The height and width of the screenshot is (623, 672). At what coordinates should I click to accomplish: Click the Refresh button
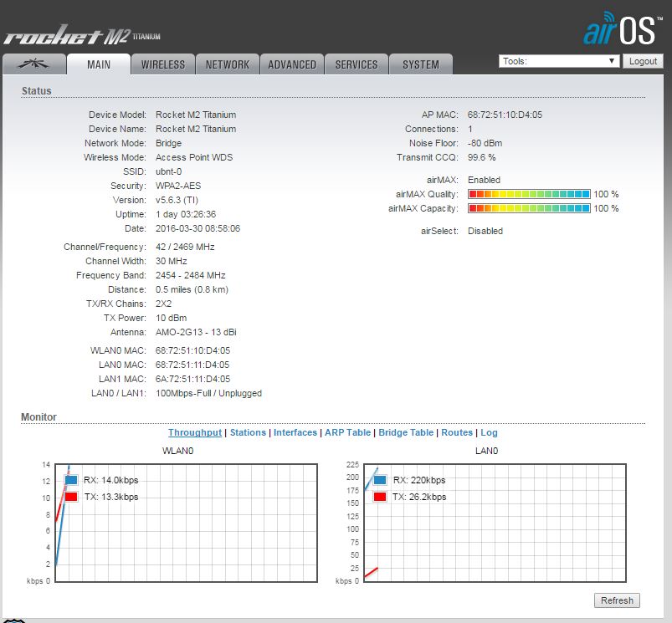pyautogui.click(x=617, y=600)
